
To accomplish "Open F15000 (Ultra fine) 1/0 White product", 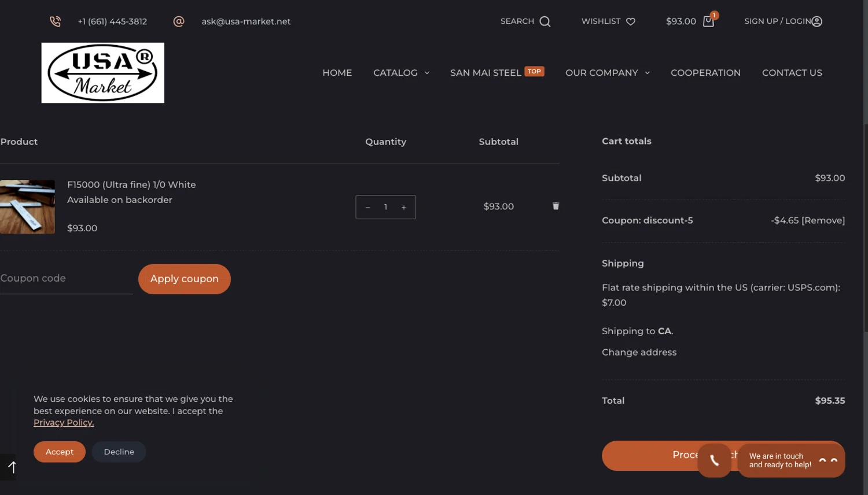I will pos(131,184).
